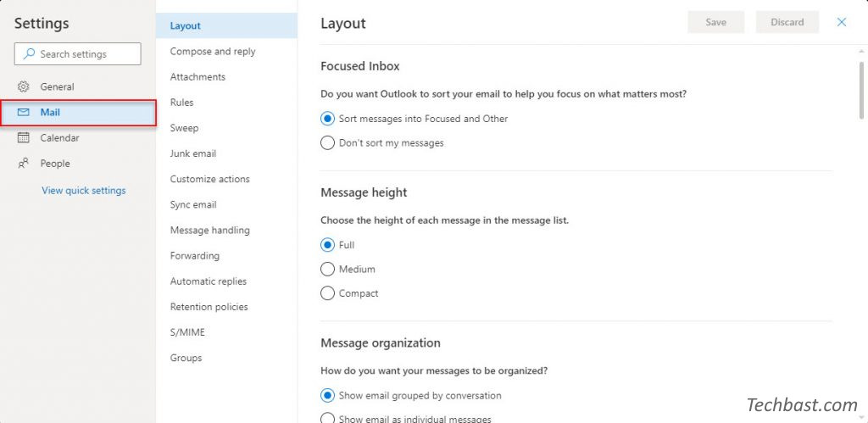This screenshot has width=868, height=423.
Task: Open View quick settings link
Action: pos(84,191)
